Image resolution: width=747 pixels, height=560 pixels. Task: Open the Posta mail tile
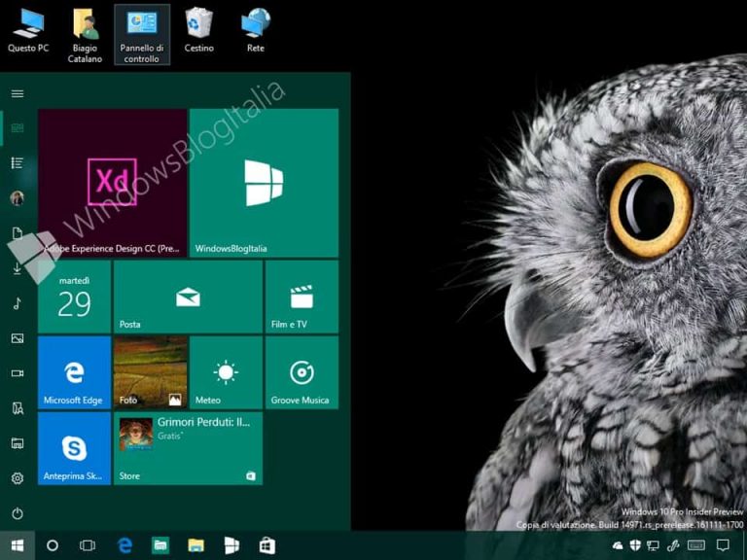pos(188,297)
